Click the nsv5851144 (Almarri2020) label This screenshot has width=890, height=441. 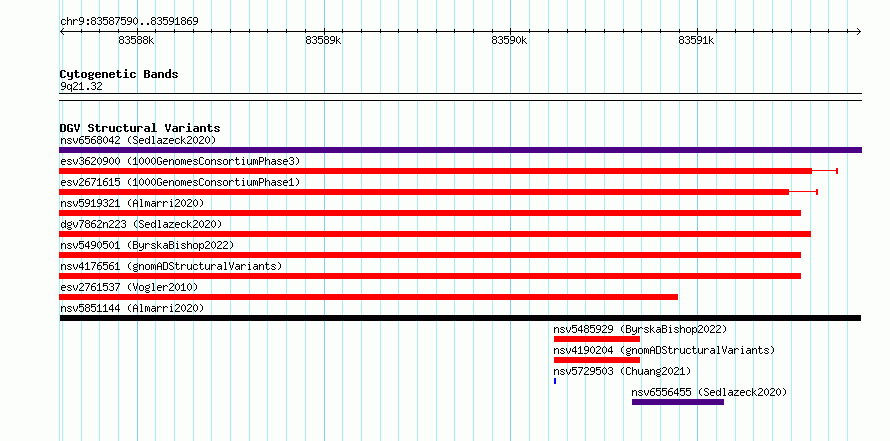click(x=132, y=308)
